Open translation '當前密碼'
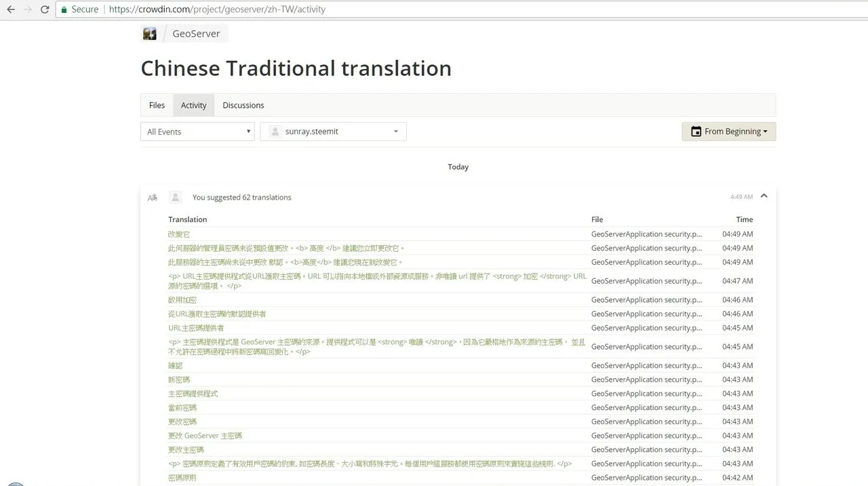The image size is (868, 486). [x=182, y=408]
